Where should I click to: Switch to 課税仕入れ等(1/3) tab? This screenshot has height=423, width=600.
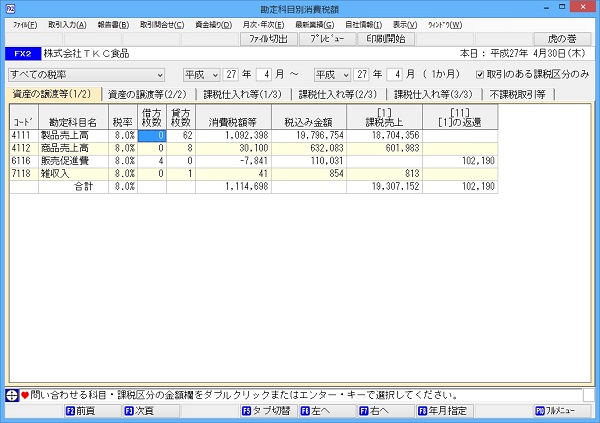(x=243, y=94)
